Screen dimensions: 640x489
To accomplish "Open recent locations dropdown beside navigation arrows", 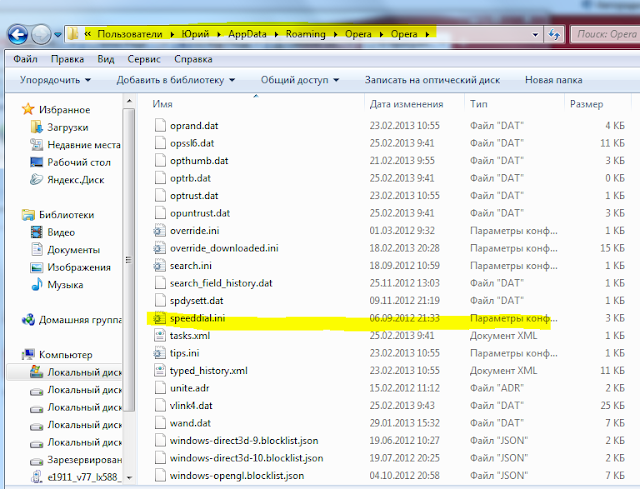I will (58, 35).
